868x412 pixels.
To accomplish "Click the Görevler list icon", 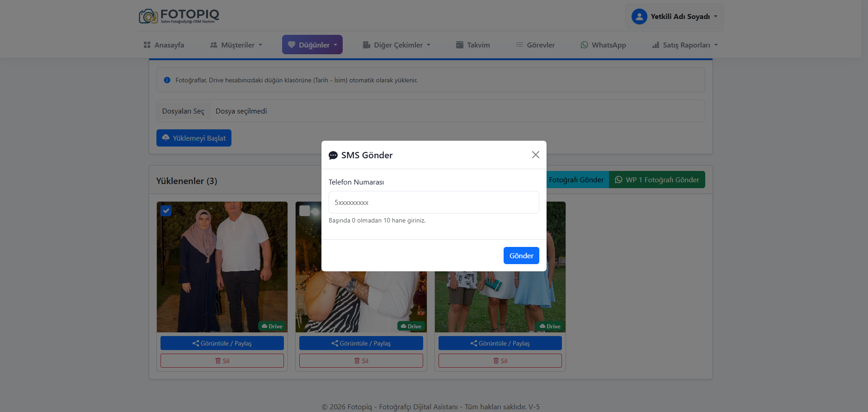I will coord(519,45).
